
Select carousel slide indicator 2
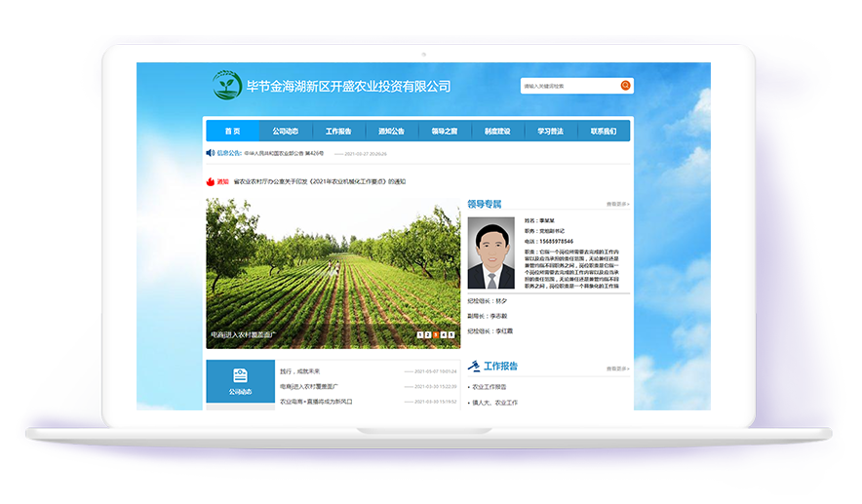(x=428, y=334)
